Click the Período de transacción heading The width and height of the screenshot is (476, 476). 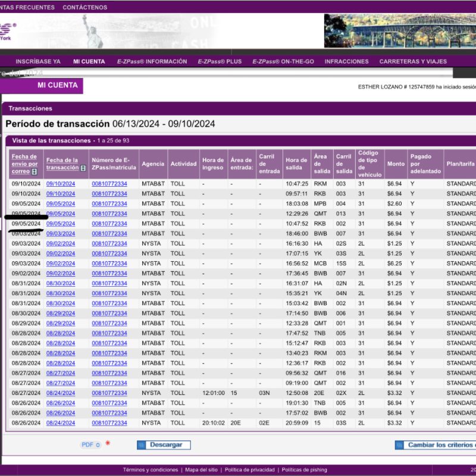point(110,124)
